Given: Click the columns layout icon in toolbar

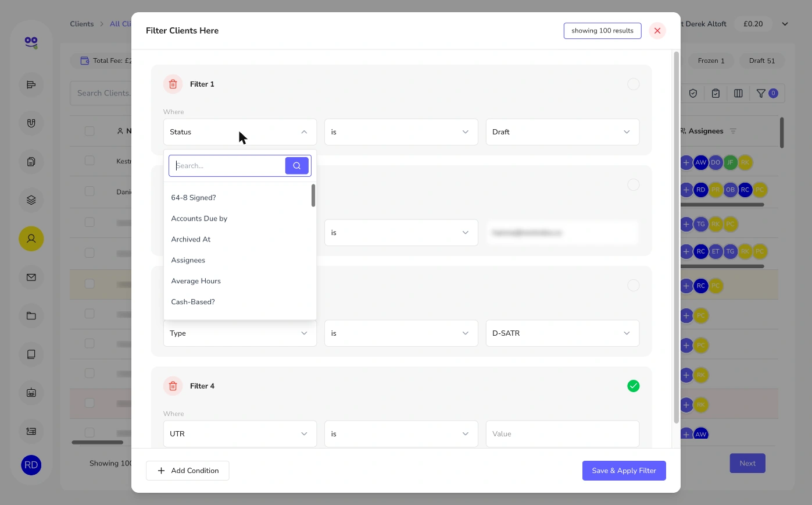Looking at the screenshot, I should click(738, 93).
